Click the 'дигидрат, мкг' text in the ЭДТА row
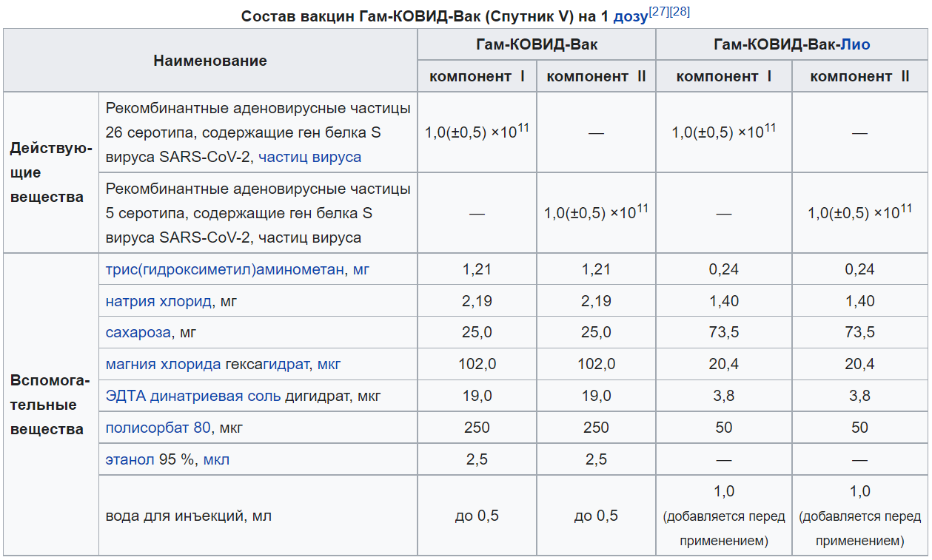Viewport: 932px width, 560px height. 332,396
